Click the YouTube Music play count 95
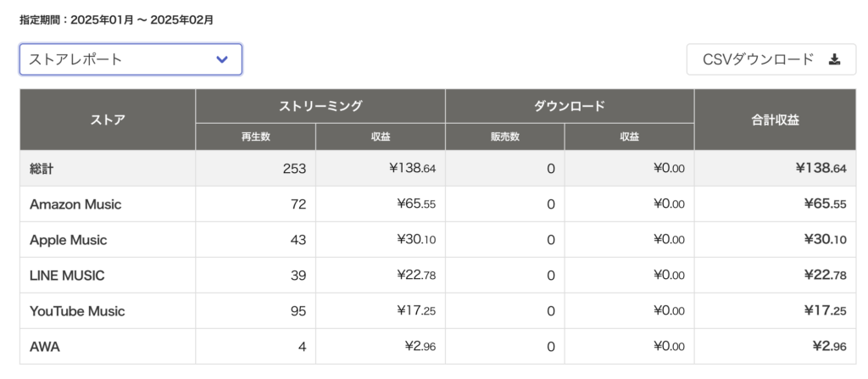 click(x=298, y=311)
